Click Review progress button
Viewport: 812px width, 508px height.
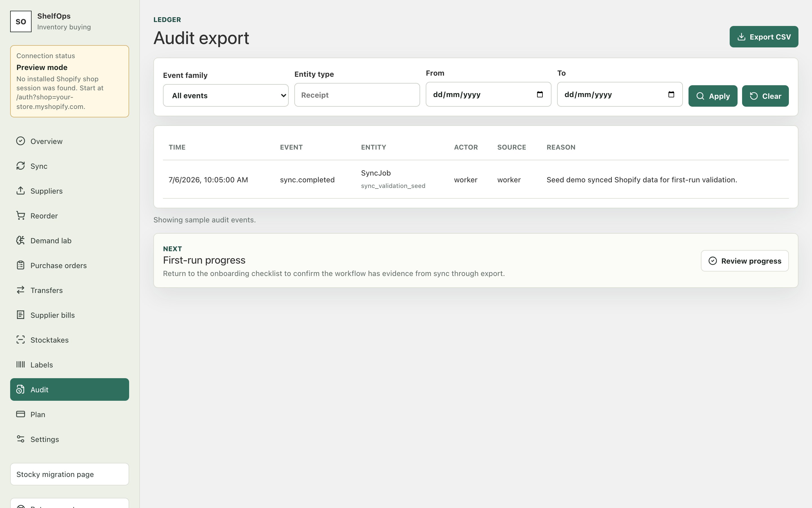[745, 261]
